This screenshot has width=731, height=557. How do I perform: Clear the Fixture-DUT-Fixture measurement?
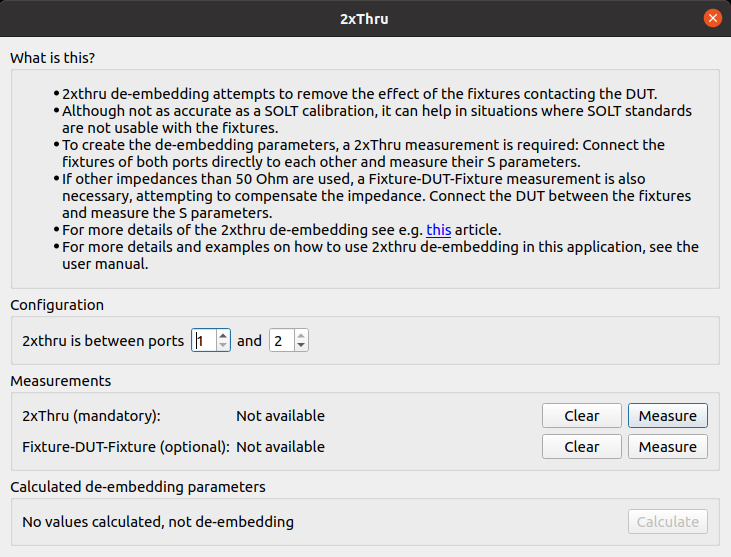coord(581,447)
